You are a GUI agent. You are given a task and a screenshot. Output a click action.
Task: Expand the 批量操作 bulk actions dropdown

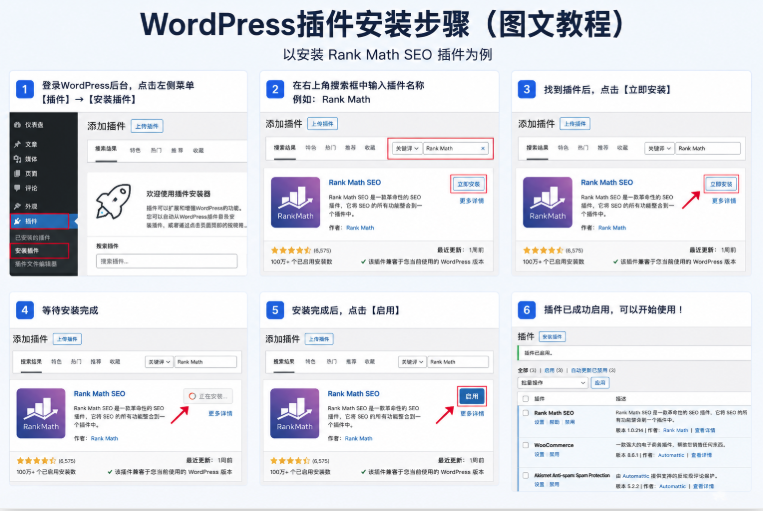click(x=553, y=383)
